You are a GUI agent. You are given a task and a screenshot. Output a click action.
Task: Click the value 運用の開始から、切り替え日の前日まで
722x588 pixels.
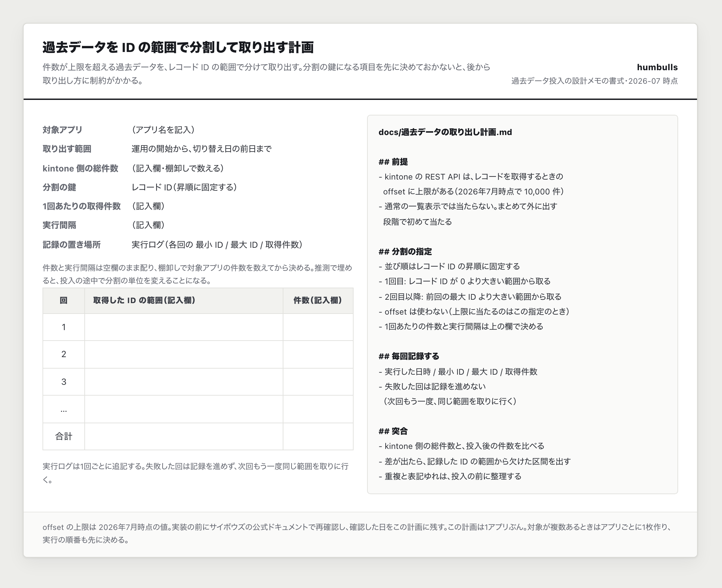click(201, 149)
